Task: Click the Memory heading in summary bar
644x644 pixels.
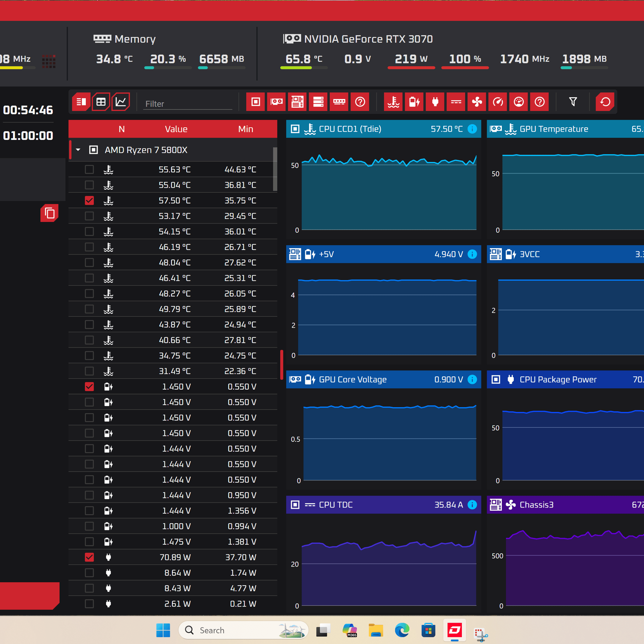Action: click(x=135, y=39)
